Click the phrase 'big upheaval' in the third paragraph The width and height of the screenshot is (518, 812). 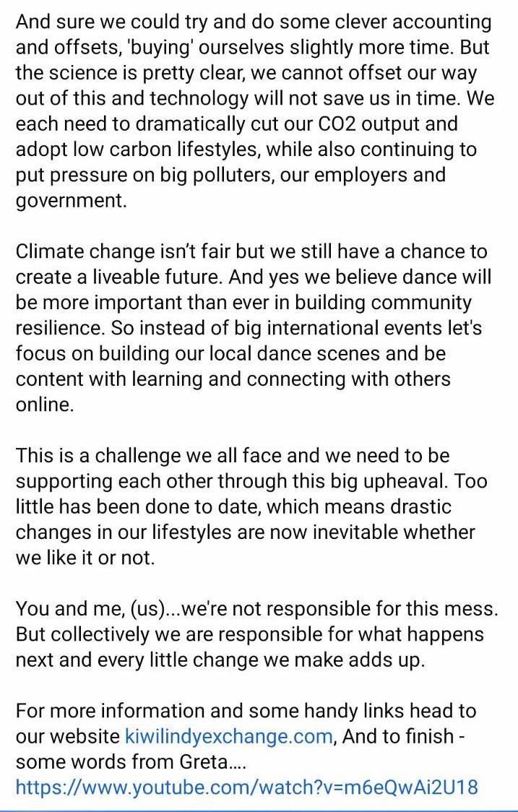tap(392, 481)
